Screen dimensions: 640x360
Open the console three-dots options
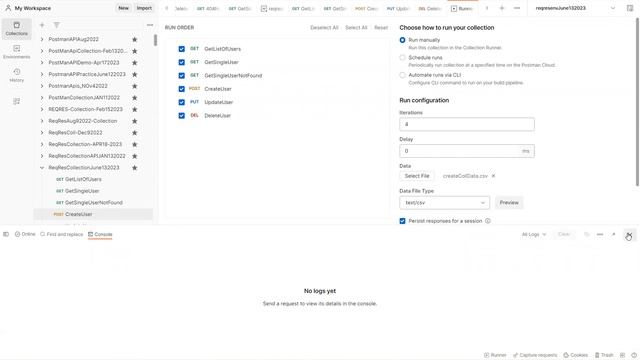click(600, 234)
